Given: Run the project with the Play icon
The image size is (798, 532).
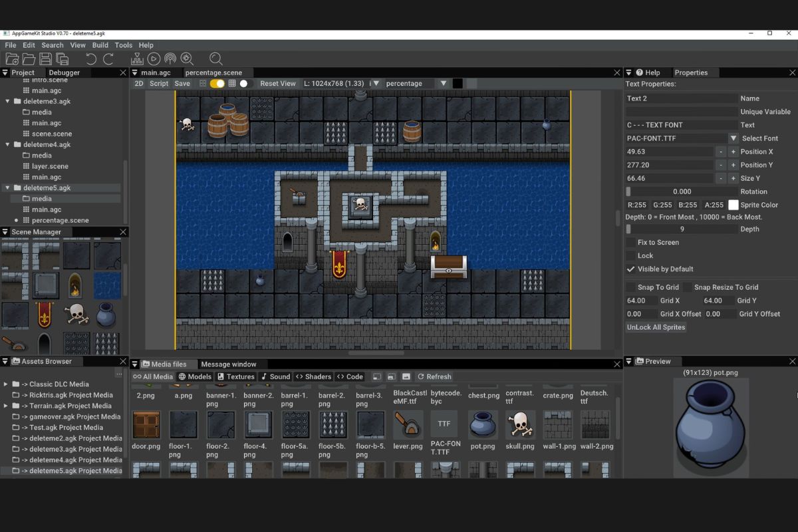Looking at the screenshot, I should pos(152,59).
